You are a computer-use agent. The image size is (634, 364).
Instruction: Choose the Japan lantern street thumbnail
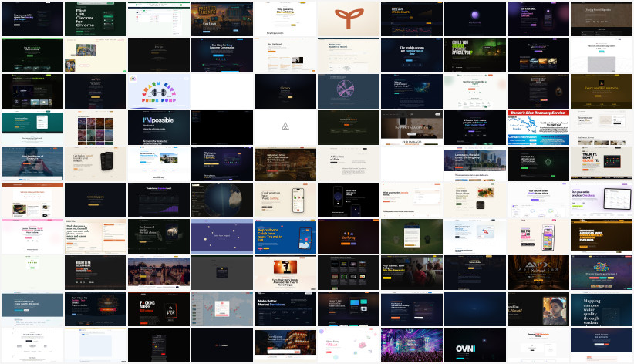point(285,345)
